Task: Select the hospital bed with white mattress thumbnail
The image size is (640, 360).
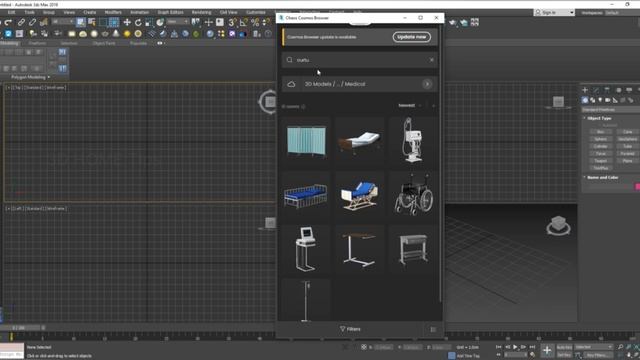Action: (360, 141)
